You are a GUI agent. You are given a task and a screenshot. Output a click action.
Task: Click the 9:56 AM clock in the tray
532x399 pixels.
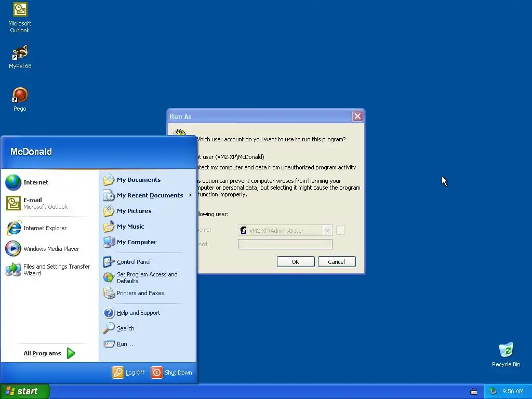[x=513, y=391]
